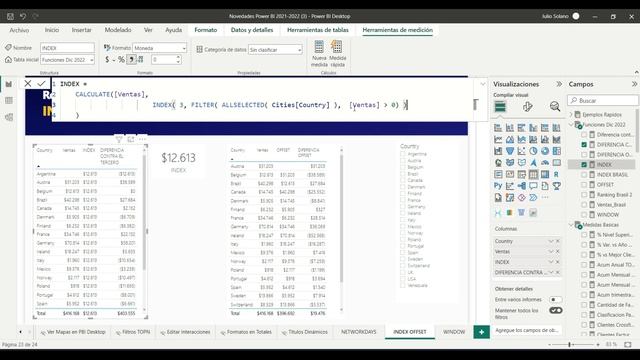
Task: Open Filtros TOPN page tab
Action: pyautogui.click(x=133, y=332)
